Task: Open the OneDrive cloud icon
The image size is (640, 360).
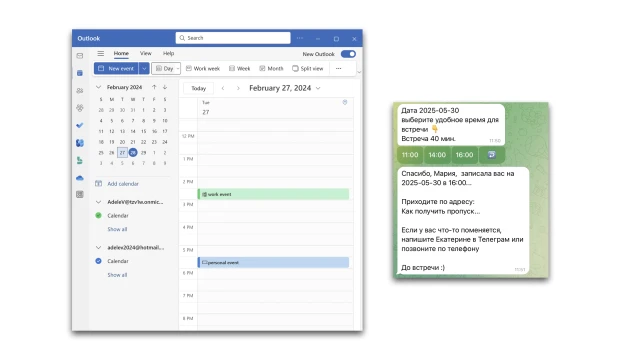Action: [x=80, y=178]
